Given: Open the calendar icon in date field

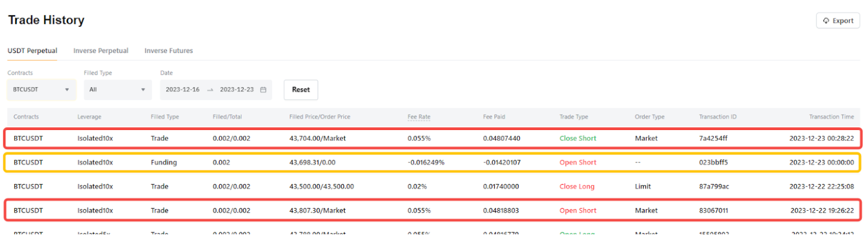Looking at the screenshot, I should (x=263, y=90).
